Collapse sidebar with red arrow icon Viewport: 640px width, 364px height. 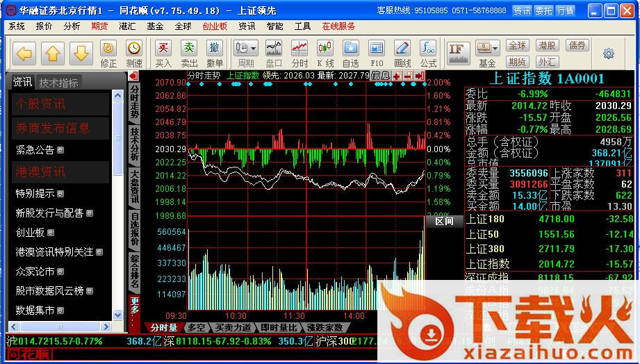pos(133,76)
